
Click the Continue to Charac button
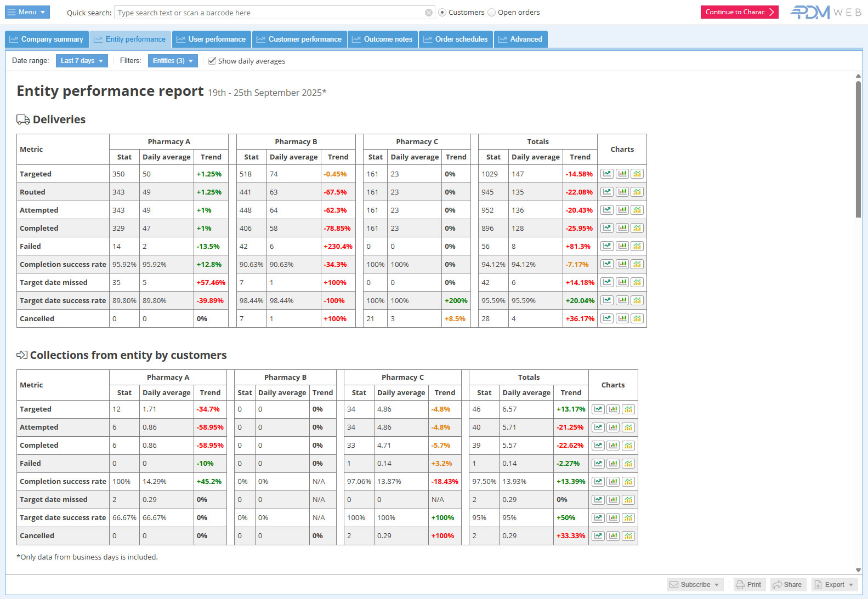click(739, 12)
